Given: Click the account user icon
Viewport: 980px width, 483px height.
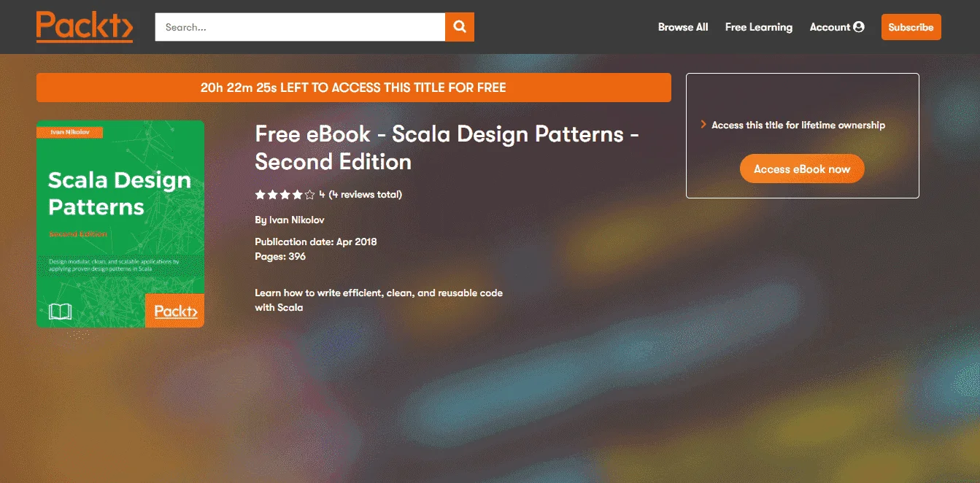Looking at the screenshot, I should 859,27.
